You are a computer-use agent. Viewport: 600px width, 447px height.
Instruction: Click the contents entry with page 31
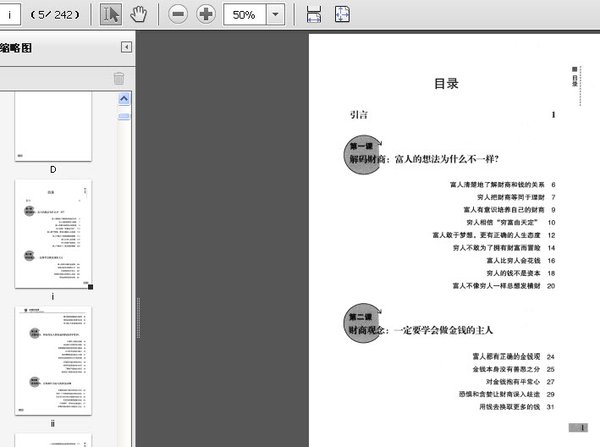(517, 406)
